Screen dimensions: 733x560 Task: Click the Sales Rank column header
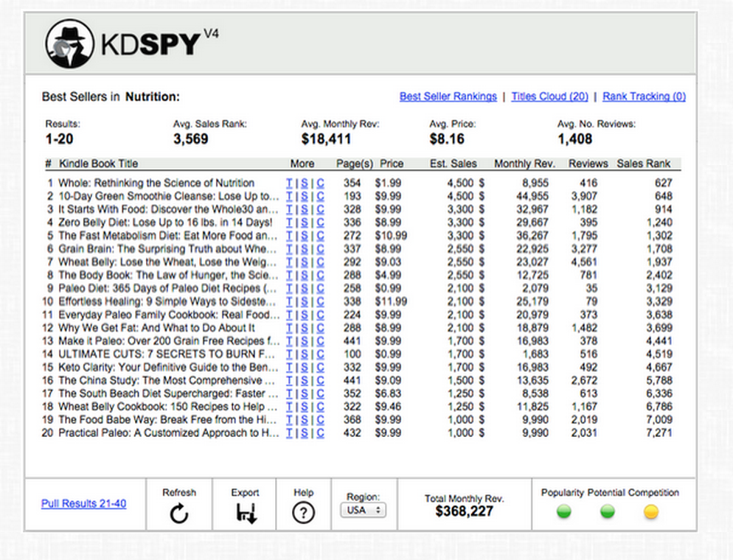pyautogui.click(x=643, y=164)
